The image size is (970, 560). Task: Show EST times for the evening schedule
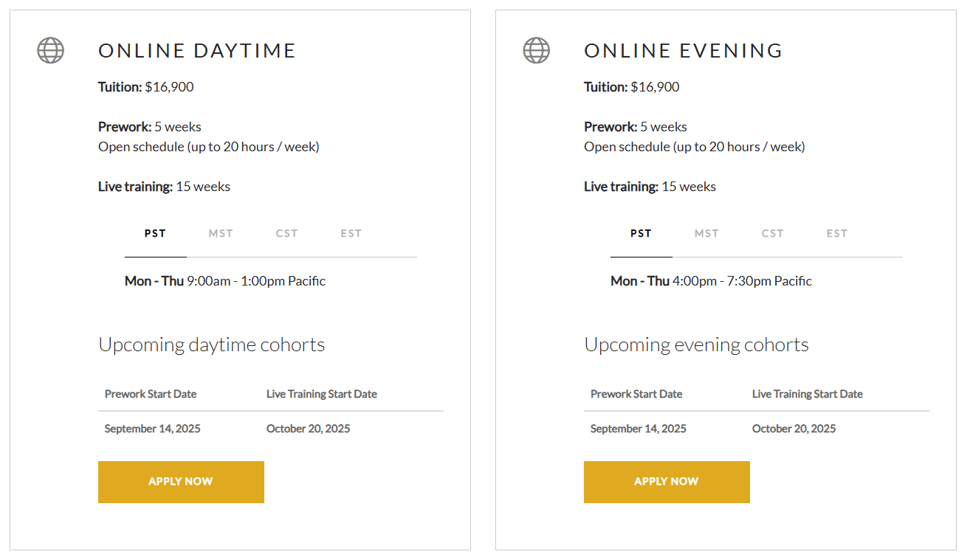[x=837, y=234]
